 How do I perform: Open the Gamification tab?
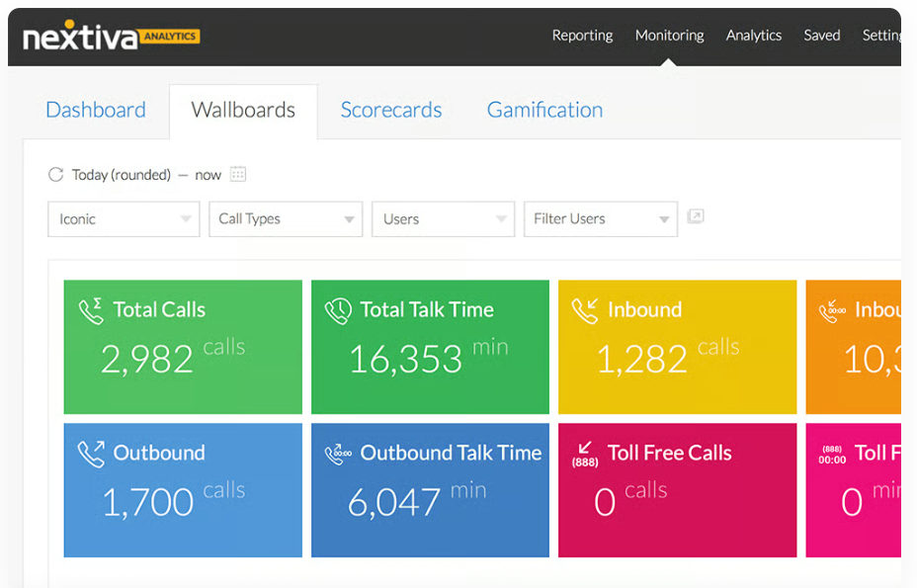(x=545, y=110)
